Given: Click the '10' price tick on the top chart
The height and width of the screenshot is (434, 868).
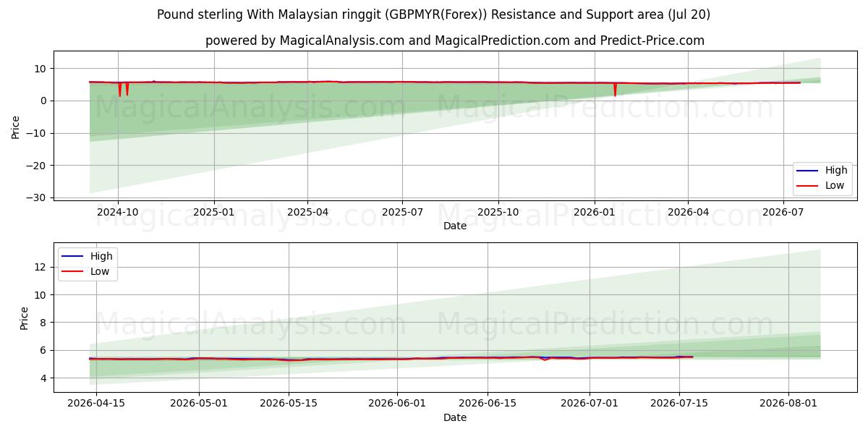Looking at the screenshot, I should click(x=42, y=69).
